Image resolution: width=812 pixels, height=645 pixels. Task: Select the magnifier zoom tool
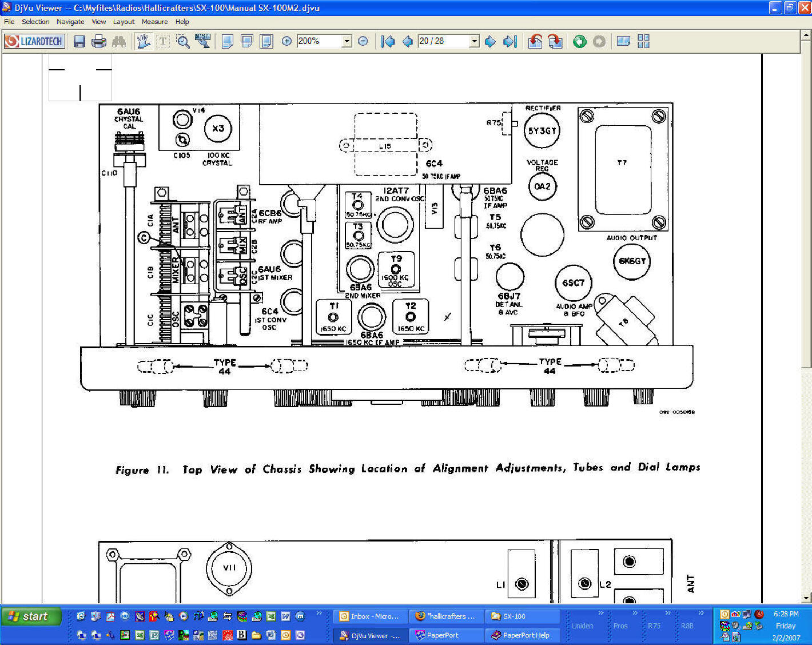point(183,41)
